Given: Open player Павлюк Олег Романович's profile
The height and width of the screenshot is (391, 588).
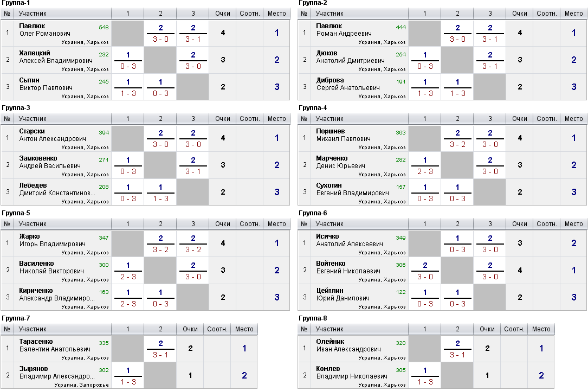Looking at the screenshot, I should tap(44, 30).
